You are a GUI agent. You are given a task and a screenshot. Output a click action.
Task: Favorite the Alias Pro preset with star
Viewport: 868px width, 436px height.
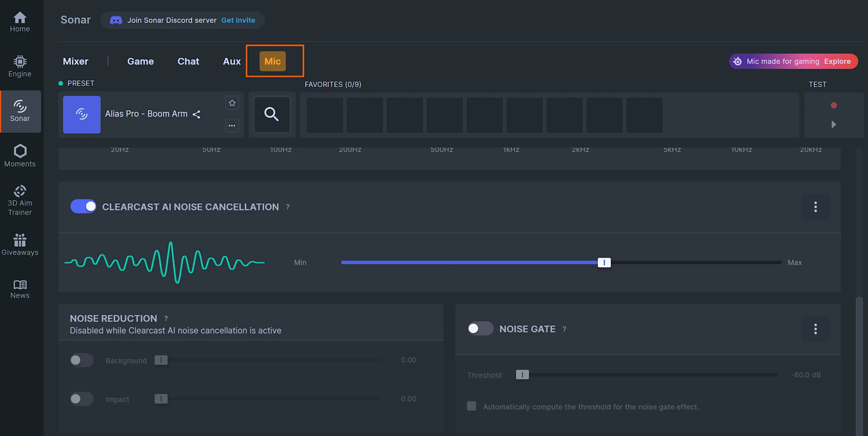pyautogui.click(x=232, y=103)
